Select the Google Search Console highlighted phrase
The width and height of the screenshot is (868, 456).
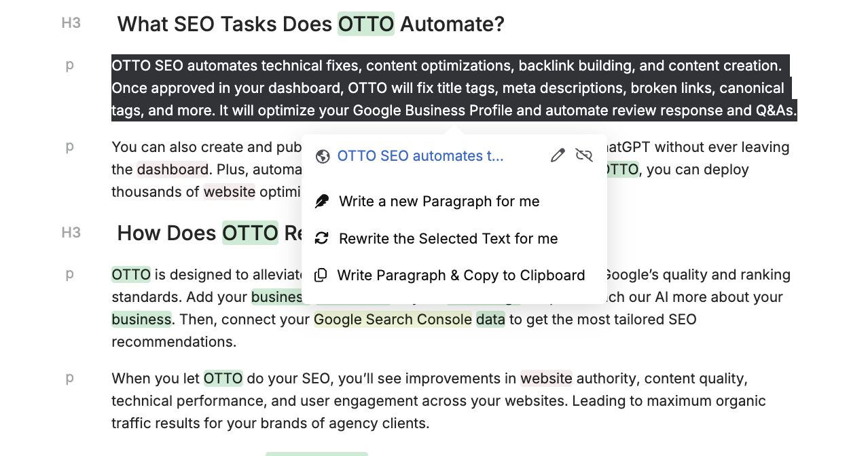tap(392, 319)
